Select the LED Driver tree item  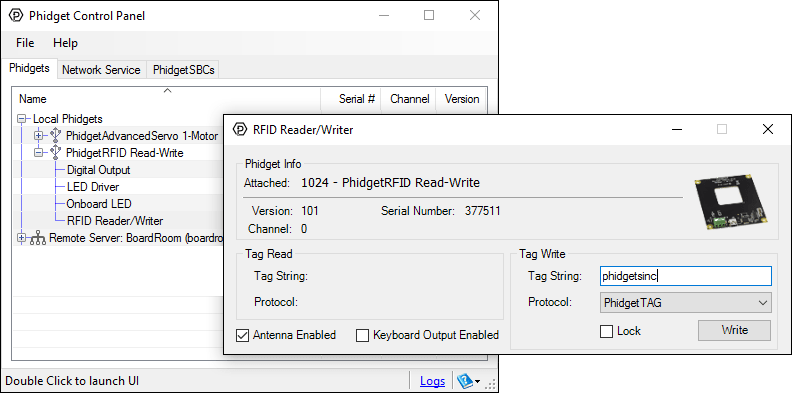pos(93,187)
